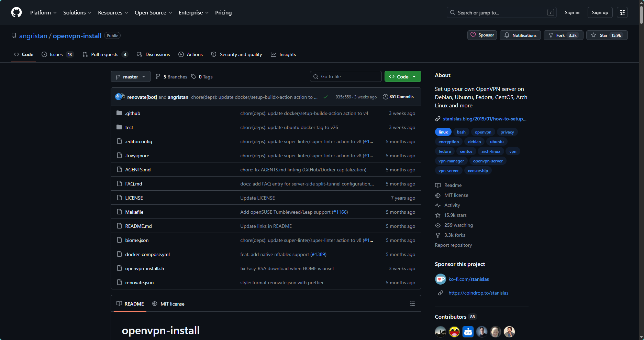Open the Insights tab
644x340 pixels.
pos(283,54)
